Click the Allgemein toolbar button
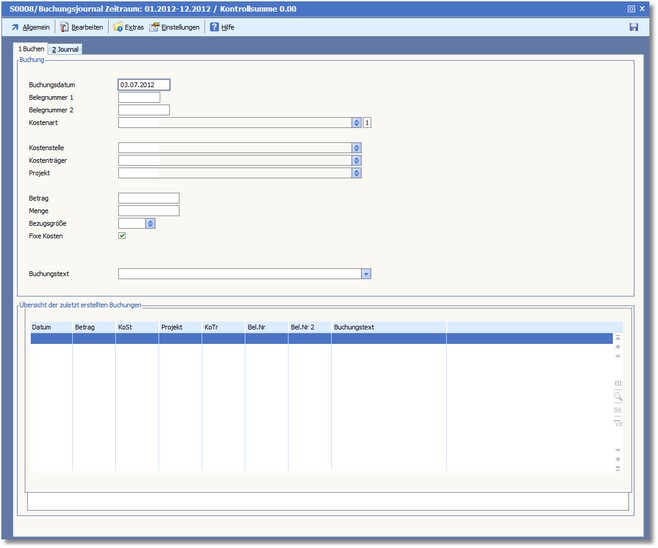The image size is (658, 548). click(x=30, y=27)
